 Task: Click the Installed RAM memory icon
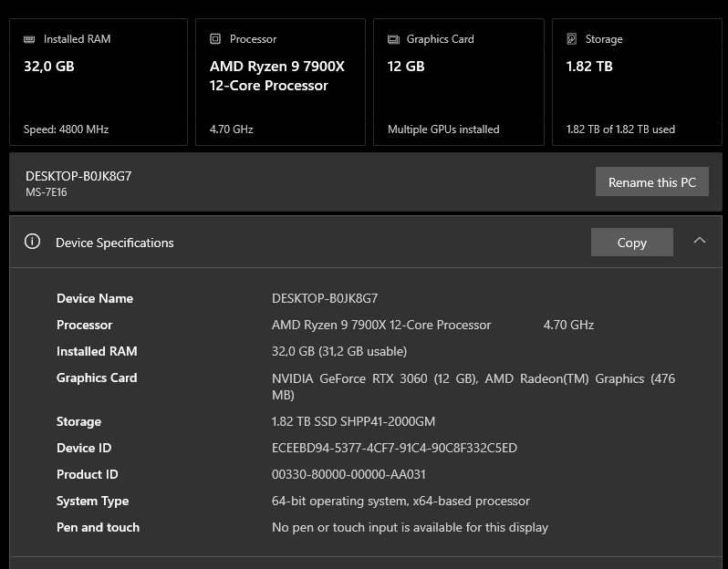29,39
